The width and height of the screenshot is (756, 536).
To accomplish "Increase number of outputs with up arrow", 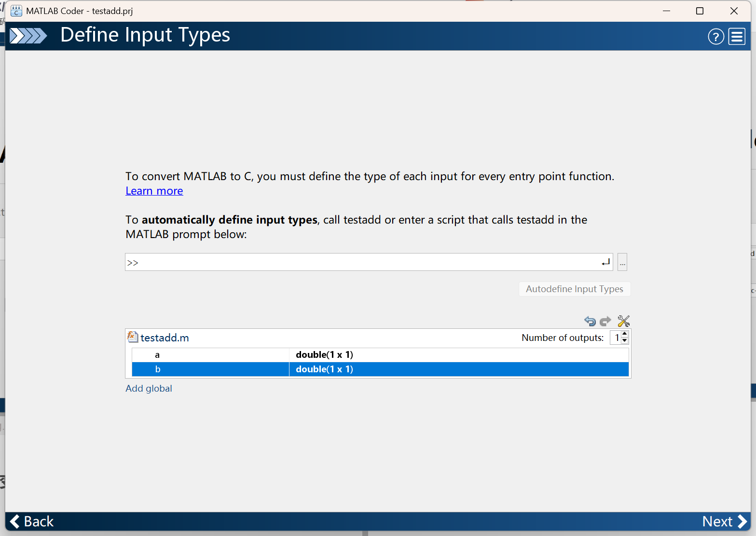I will (625, 334).
